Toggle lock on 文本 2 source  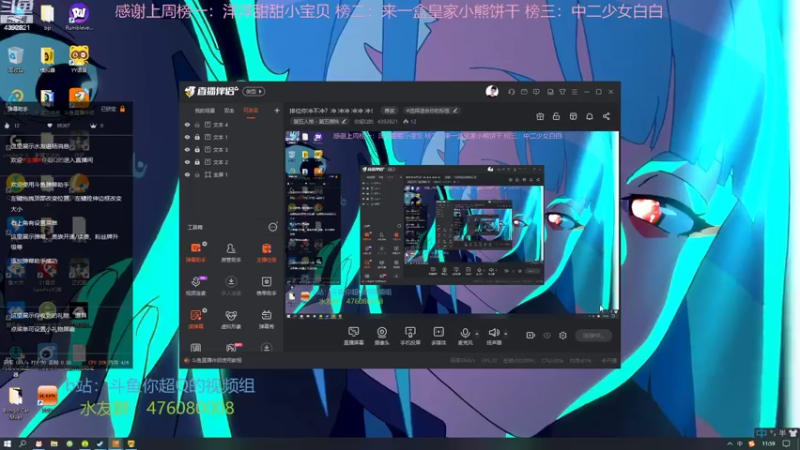tap(197, 162)
